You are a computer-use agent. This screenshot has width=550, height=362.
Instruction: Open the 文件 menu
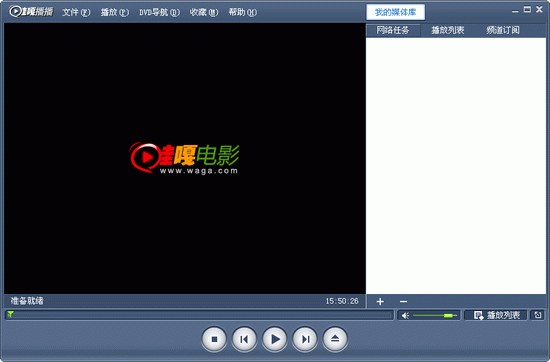pos(76,12)
